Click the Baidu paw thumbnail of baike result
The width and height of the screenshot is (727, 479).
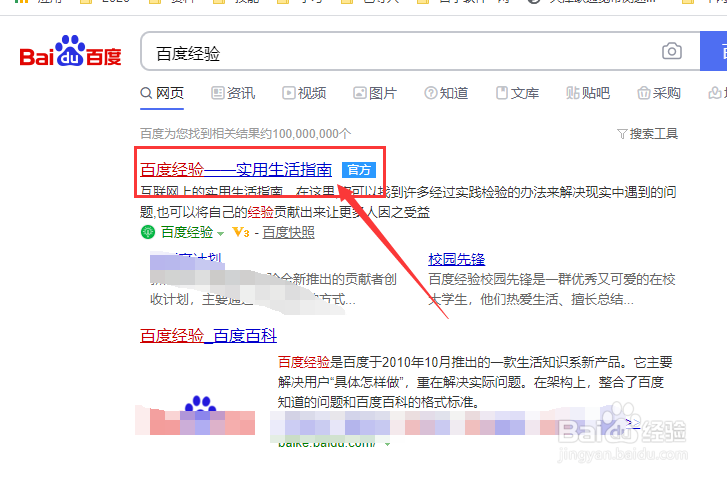point(200,403)
